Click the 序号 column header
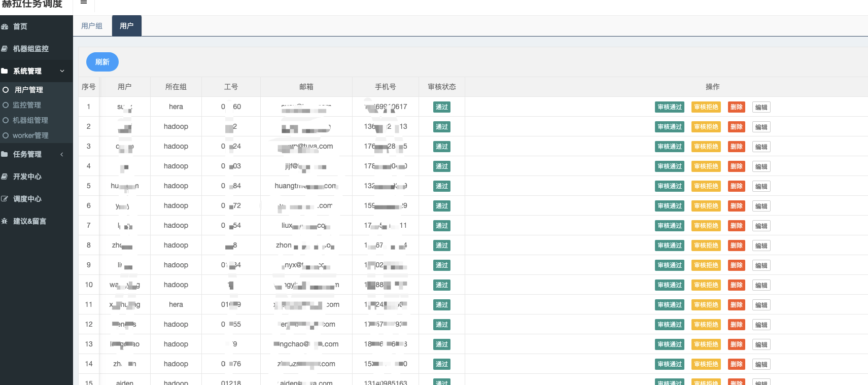Viewport: 868px width, 385px height. coord(89,87)
